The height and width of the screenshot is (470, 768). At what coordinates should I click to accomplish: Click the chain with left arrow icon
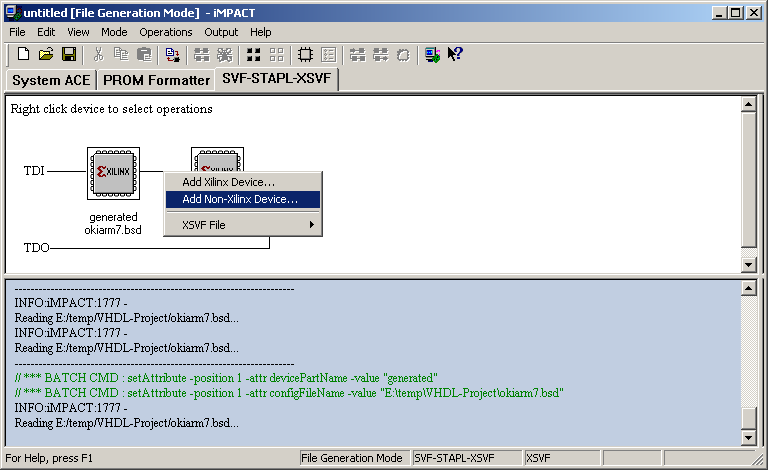click(358, 54)
